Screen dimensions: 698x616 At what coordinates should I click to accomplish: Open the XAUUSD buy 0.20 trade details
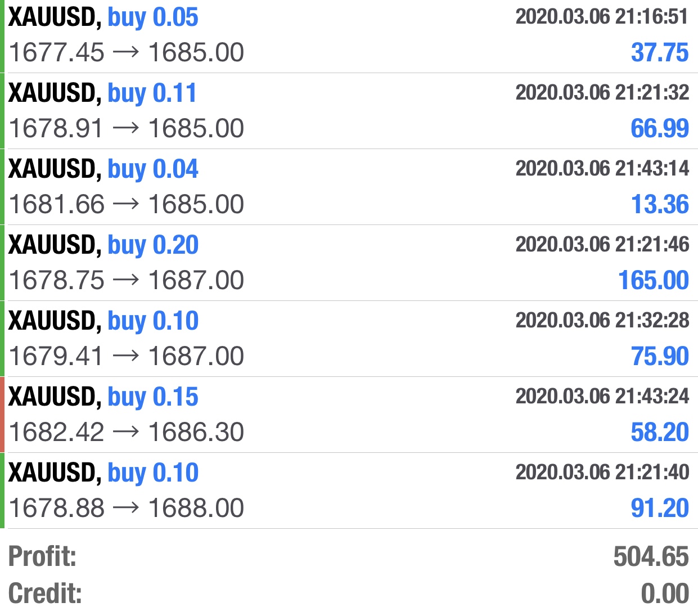349,263
